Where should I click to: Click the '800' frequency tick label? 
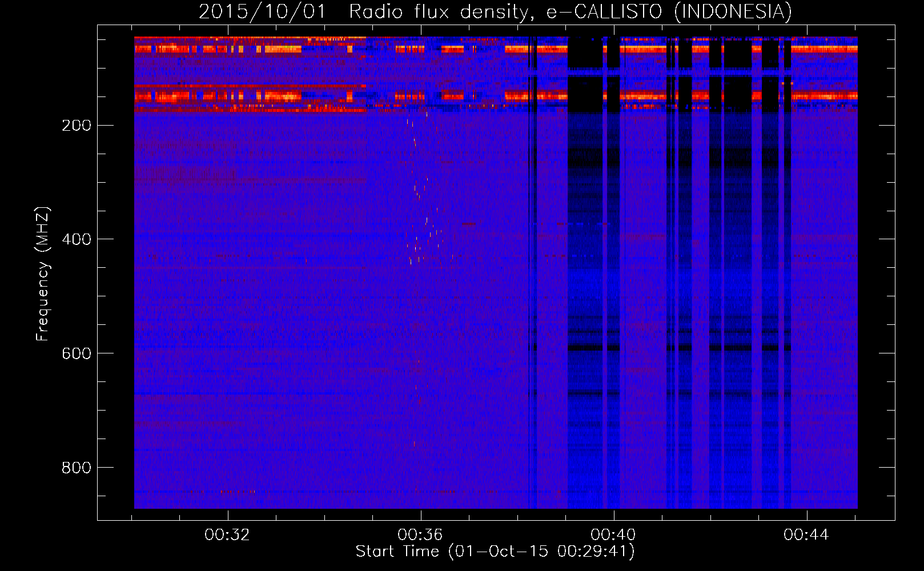click(77, 468)
